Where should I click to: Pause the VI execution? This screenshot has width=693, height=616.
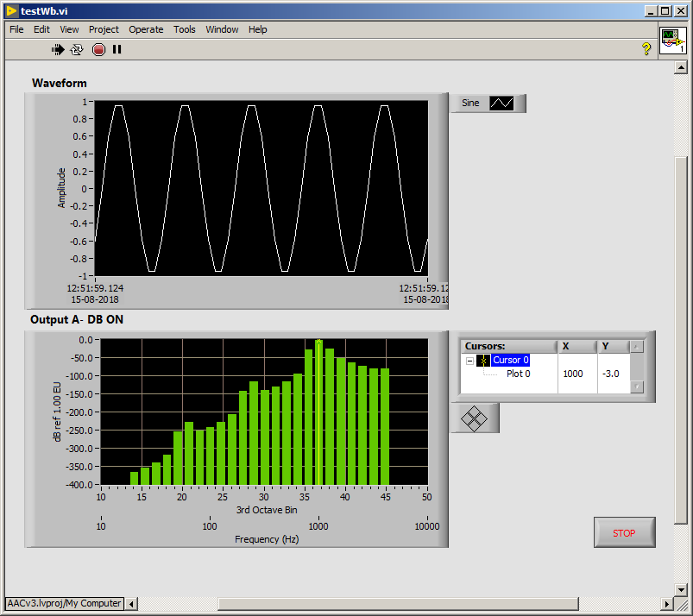[x=117, y=49]
